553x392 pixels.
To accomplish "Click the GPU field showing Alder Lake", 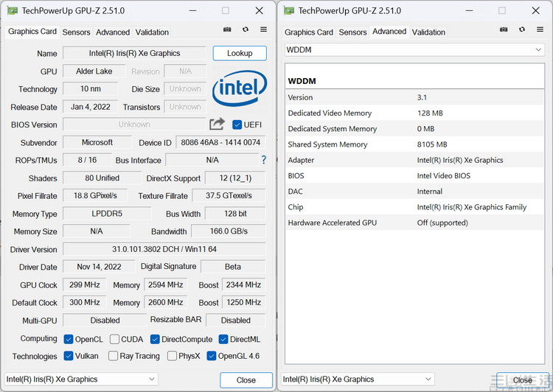I will tap(94, 71).
